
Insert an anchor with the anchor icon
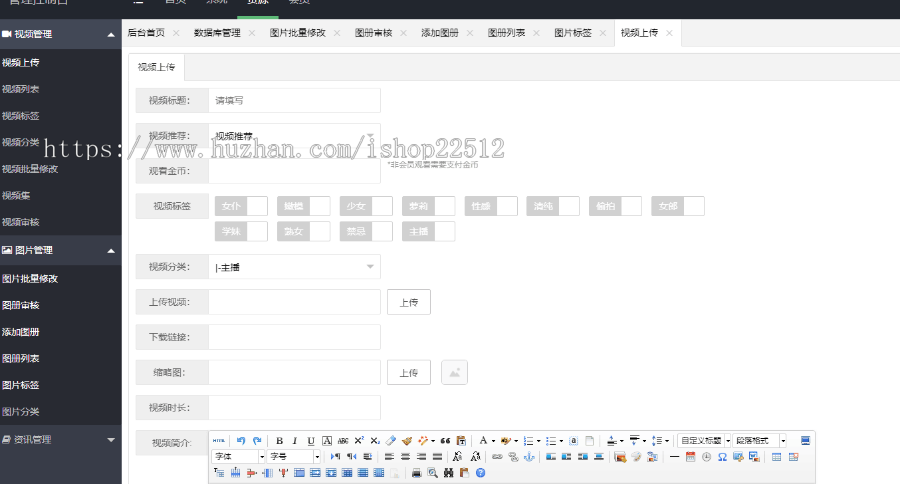529,456
